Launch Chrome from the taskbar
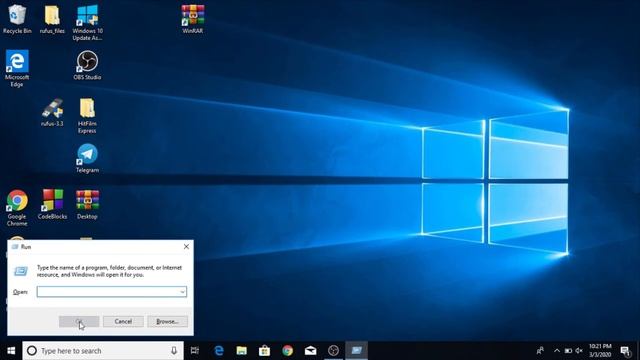The width and height of the screenshot is (640, 360). coord(287,351)
